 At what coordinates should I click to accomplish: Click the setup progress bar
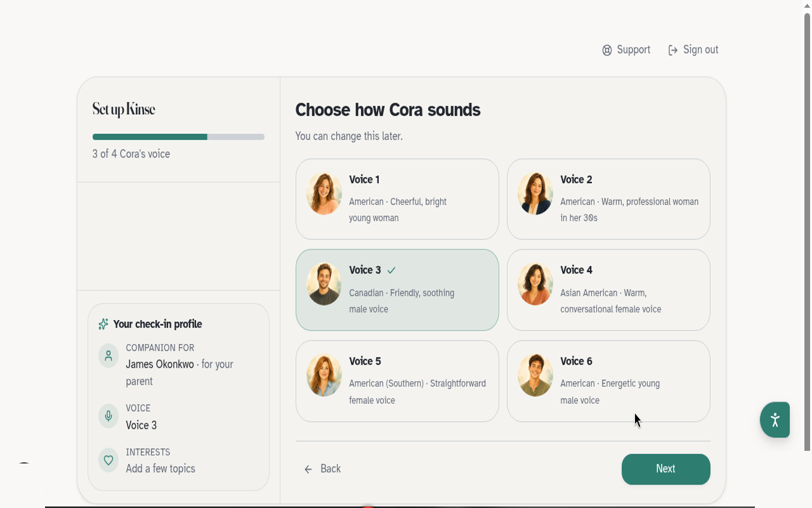[x=178, y=137]
